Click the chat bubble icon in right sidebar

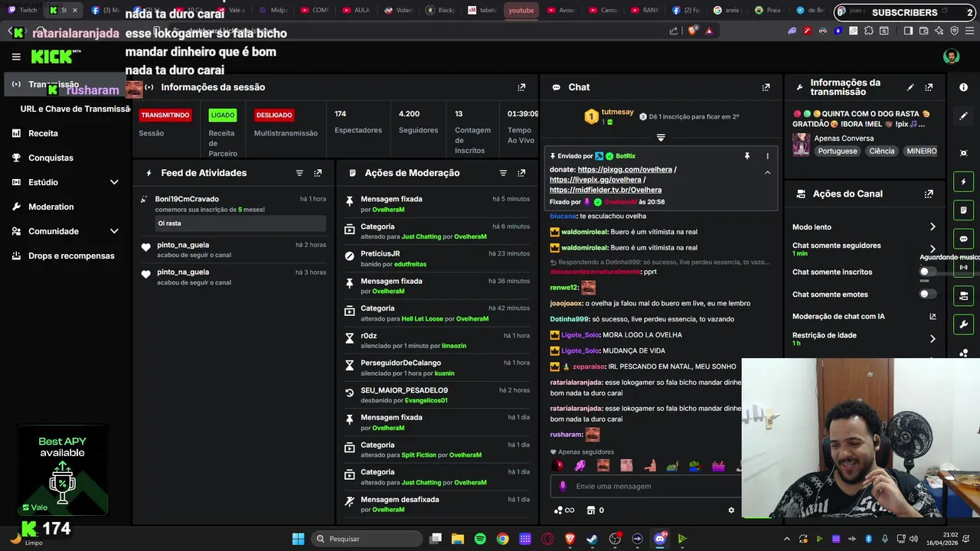click(963, 239)
